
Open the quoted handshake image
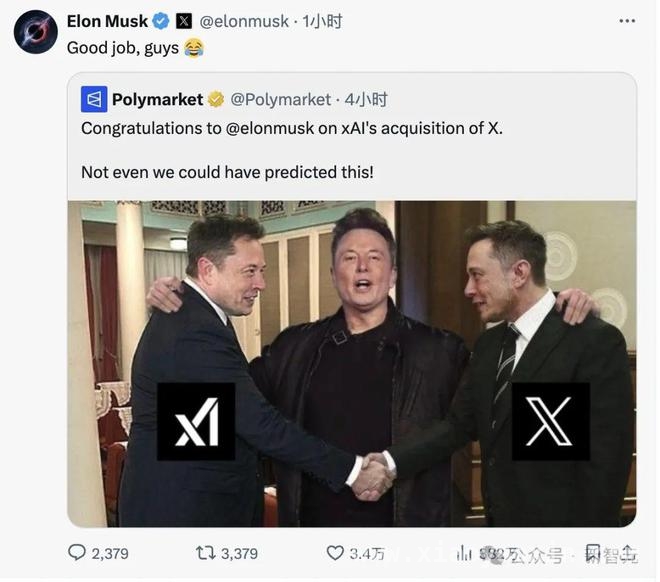tap(352, 364)
